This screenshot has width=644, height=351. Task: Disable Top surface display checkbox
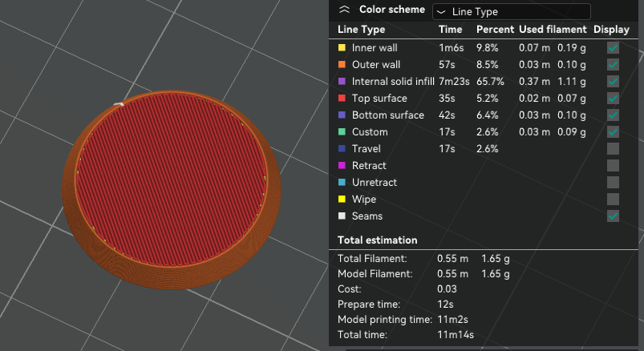click(613, 99)
